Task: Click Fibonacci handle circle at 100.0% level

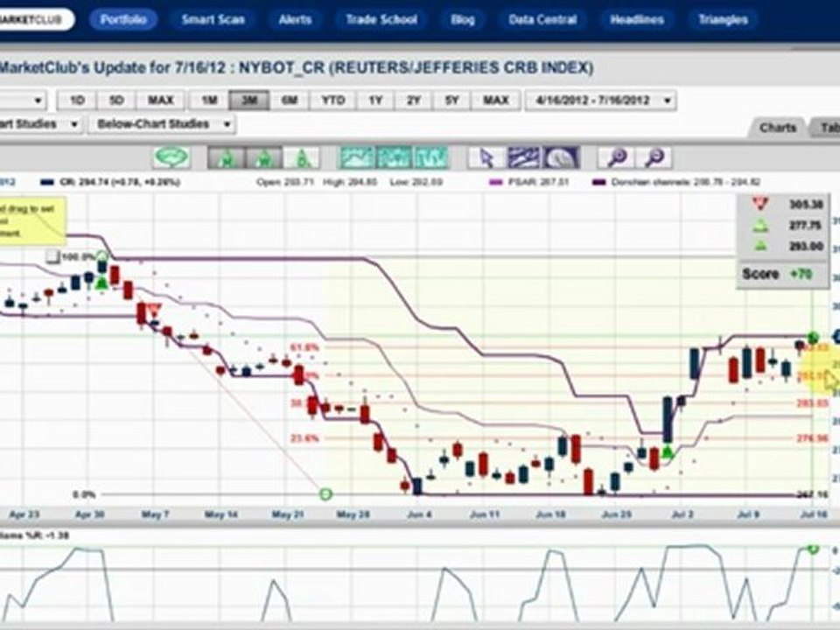Action: coord(103,255)
